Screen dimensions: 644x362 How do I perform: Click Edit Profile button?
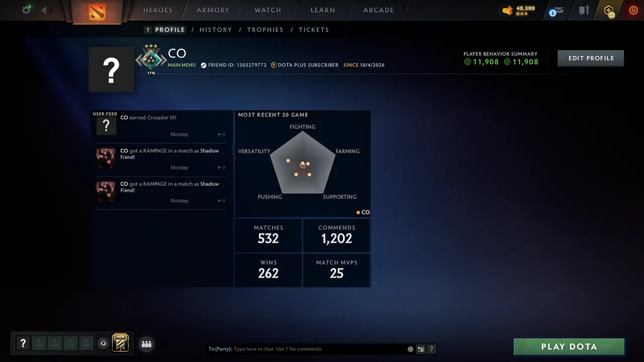point(591,58)
